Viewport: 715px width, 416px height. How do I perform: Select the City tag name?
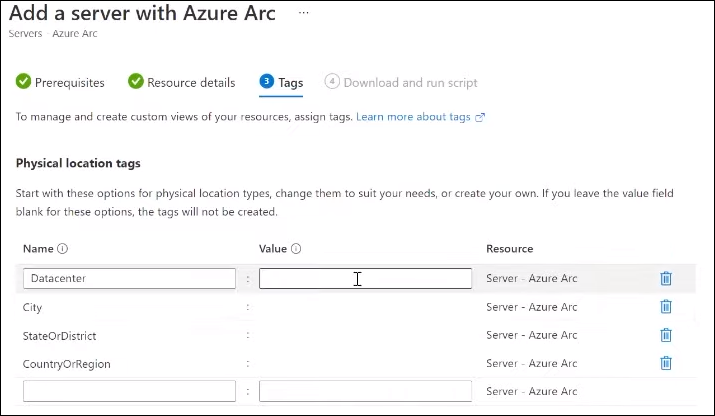(33, 307)
